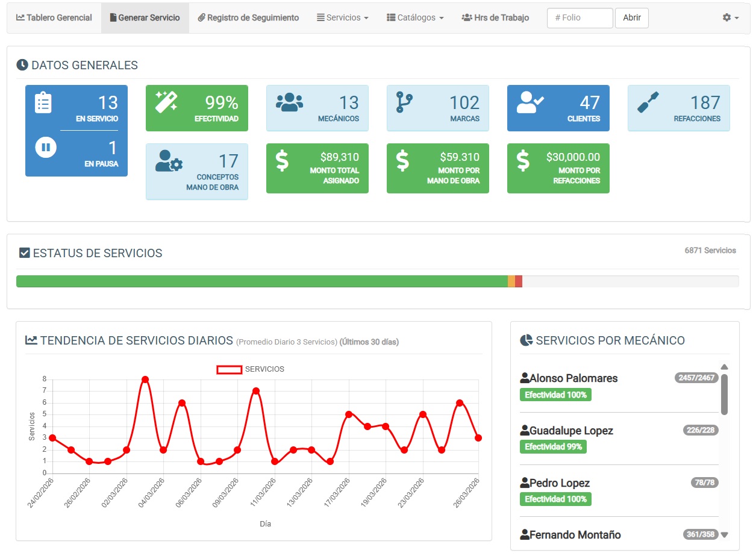This screenshot has width=756, height=556.
Task: Click dollar icon on Monto Total Asignado
Action: point(282,161)
